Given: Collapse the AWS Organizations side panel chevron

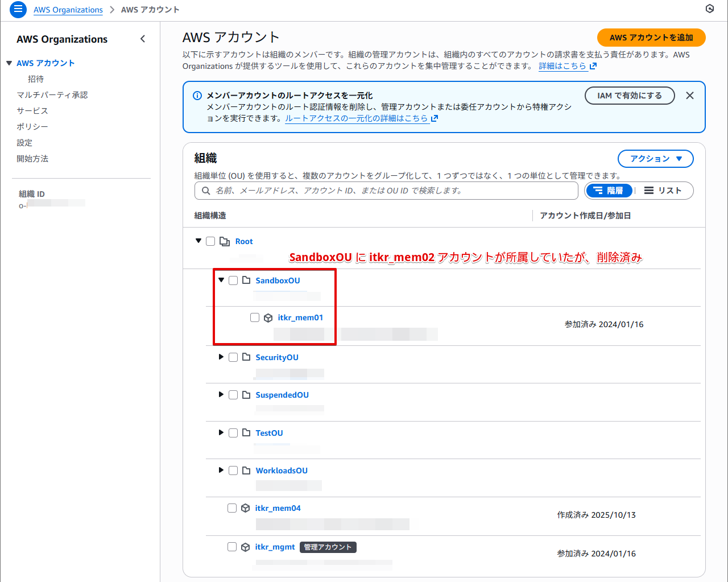Looking at the screenshot, I should tap(143, 39).
